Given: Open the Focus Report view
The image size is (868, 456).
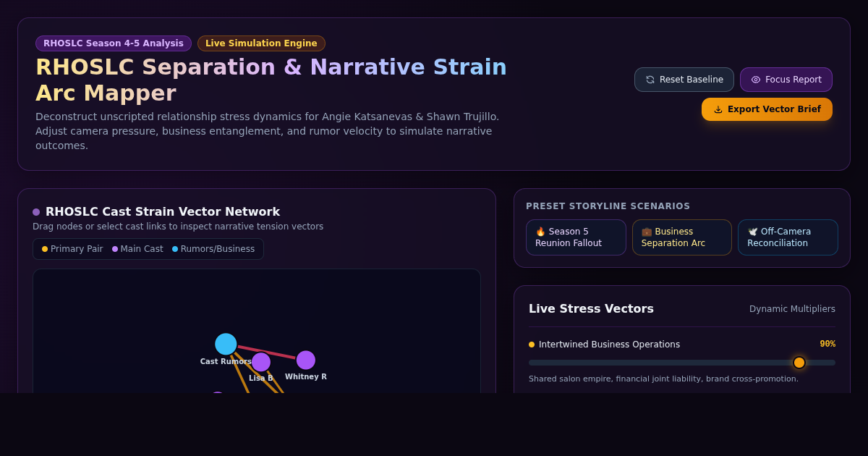Looking at the screenshot, I should [786, 80].
